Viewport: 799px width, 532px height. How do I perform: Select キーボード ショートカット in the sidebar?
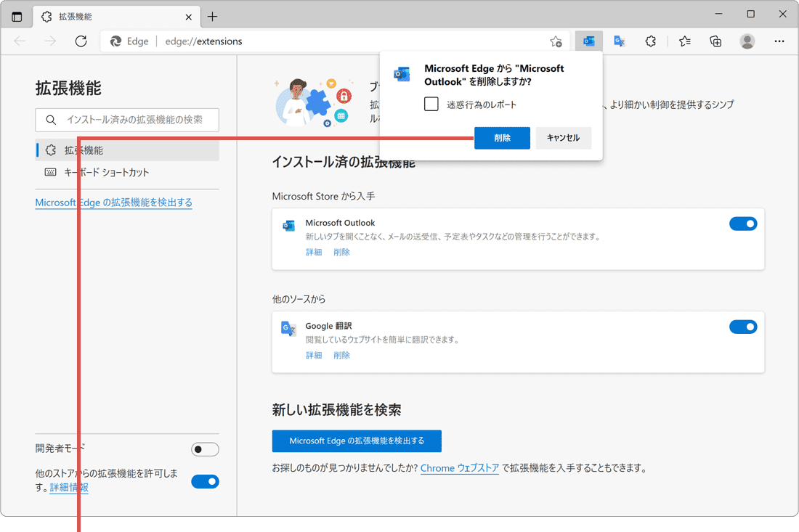coord(127,172)
